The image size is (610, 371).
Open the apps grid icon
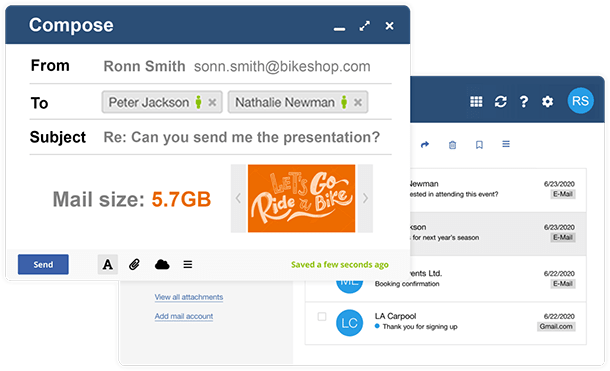coord(476,102)
